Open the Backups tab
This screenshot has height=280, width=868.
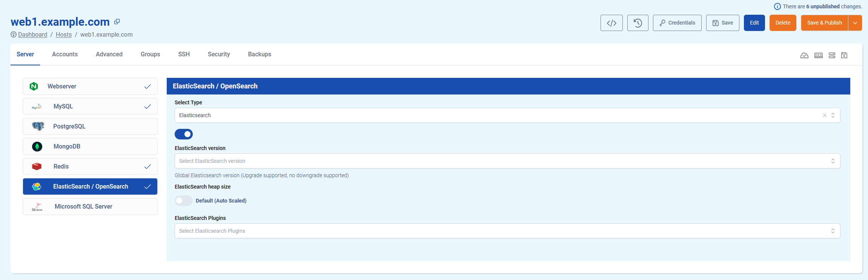coord(260,54)
